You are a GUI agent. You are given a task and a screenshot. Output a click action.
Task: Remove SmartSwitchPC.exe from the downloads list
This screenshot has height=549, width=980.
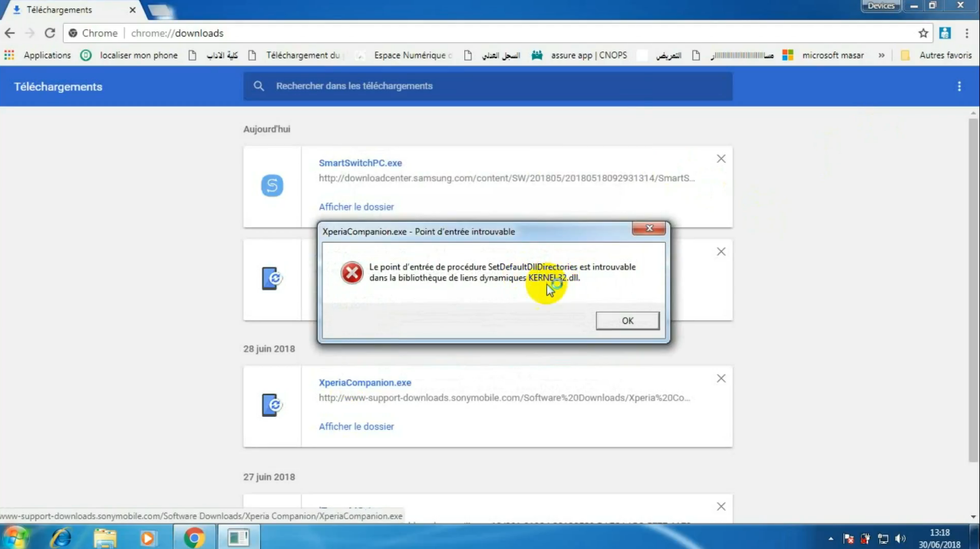(721, 159)
